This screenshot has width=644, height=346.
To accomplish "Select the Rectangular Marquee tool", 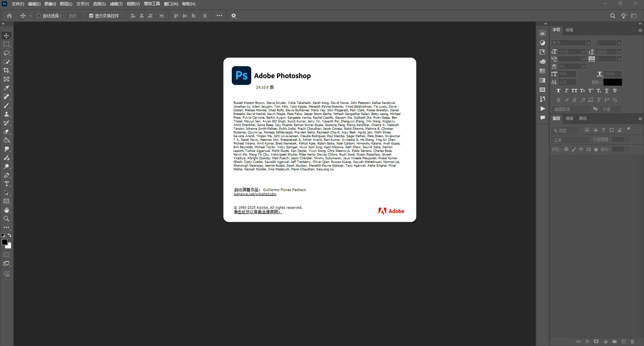I will click(x=6, y=44).
